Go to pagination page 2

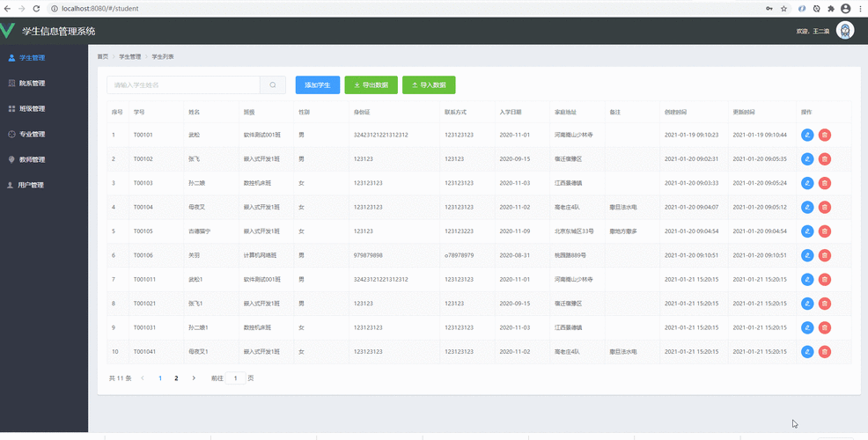click(177, 378)
